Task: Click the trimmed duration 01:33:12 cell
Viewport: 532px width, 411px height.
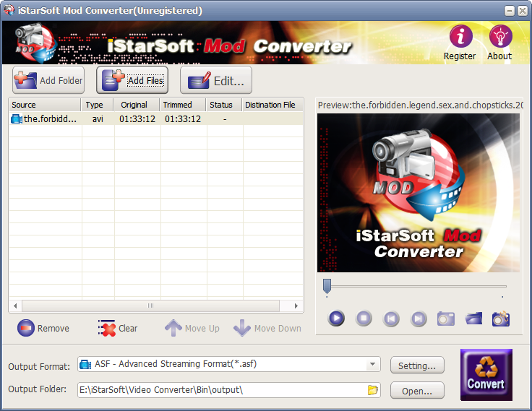Action: click(183, 118)
